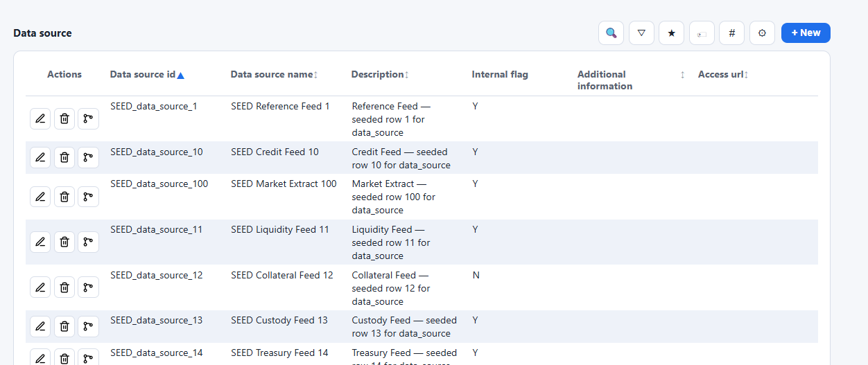Open branch icon for SEED_data_source_12
The height and width of the screenshot is (365, 868).
tap(88, 287)
